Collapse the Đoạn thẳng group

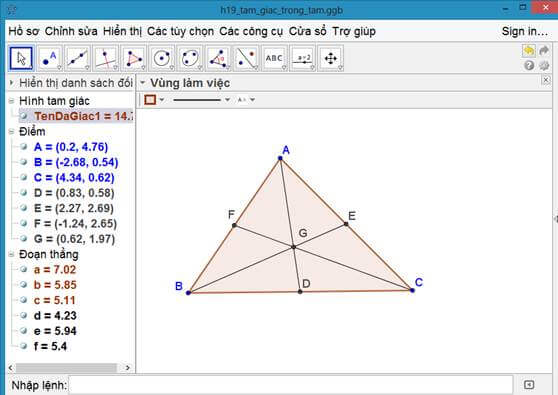[x=11, y=254]
